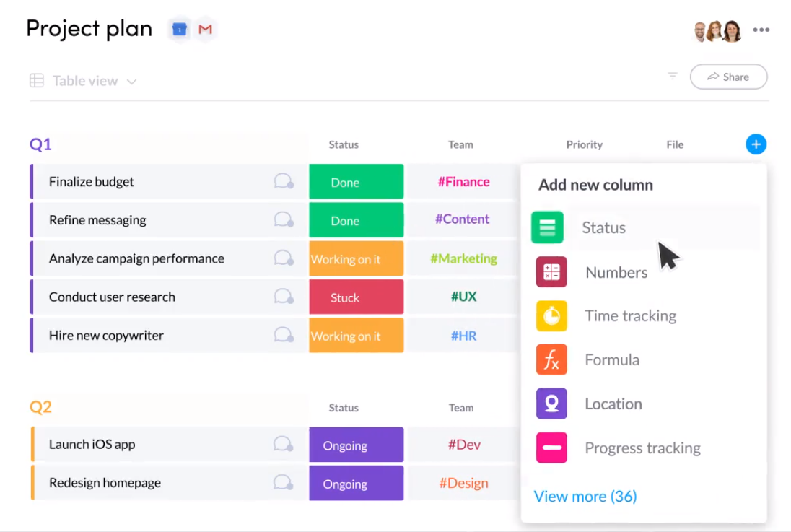Choose Time tracking column option
The image size is (791, 532).
point(630,315)
